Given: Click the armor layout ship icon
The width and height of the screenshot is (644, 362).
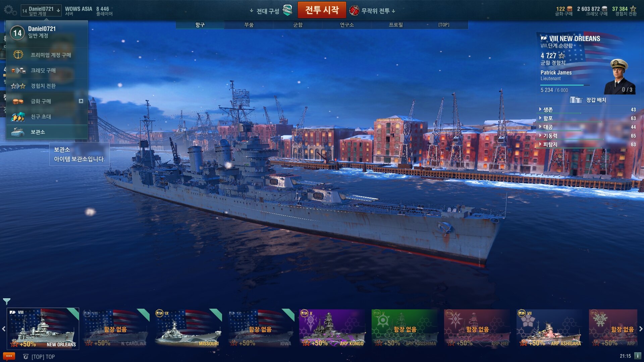Looking at the screenshot, I should (x=576, y=100).
